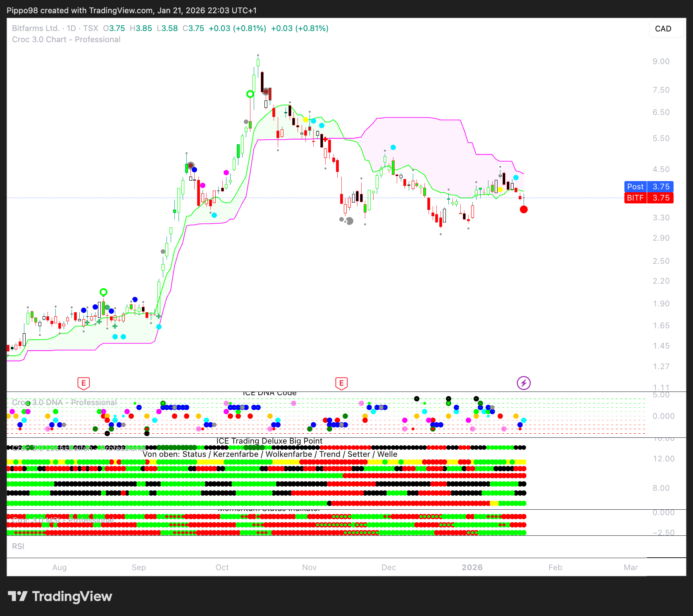Click the Oct label on the time axis
This screenshot has height=616, width=693.
pos(222,567)
